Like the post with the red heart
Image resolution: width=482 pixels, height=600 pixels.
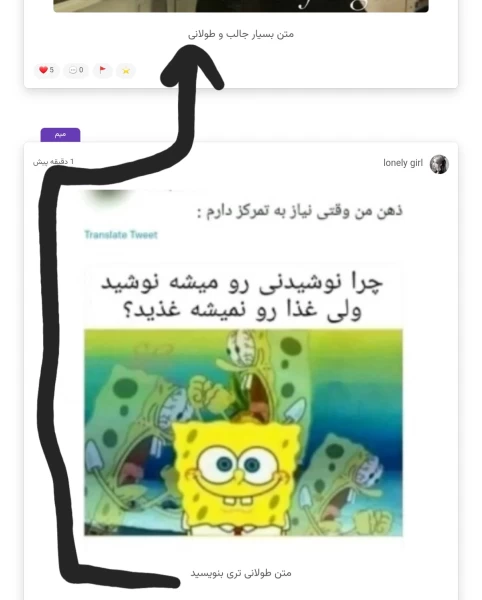43,70
